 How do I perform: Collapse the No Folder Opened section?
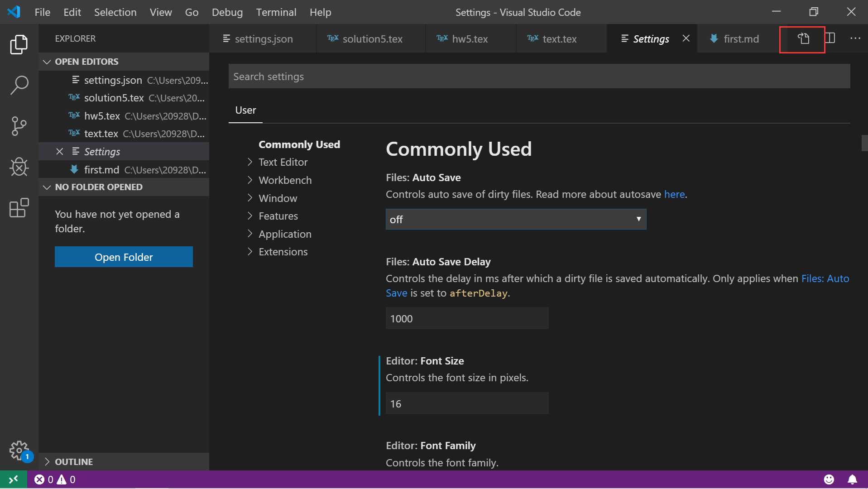(x=124, y=187)
